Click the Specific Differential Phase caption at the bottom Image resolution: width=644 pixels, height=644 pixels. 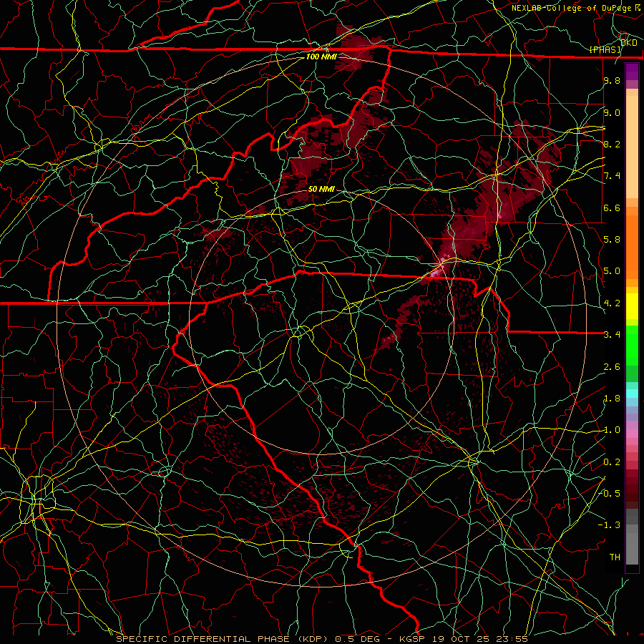point(322,639)
